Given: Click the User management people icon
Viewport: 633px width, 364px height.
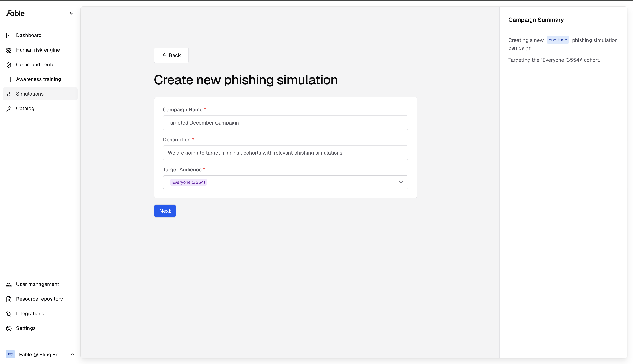Looking at the screenshot, I should (9, 285).
